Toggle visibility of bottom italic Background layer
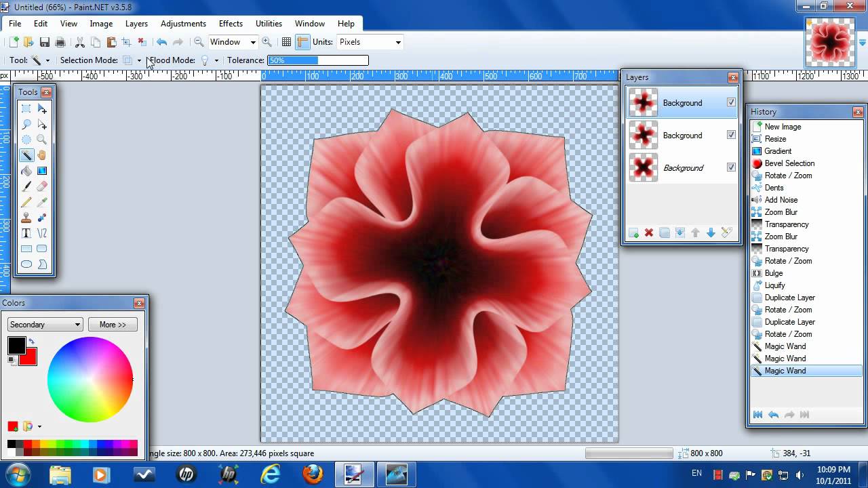 click(x=731, y=167)
